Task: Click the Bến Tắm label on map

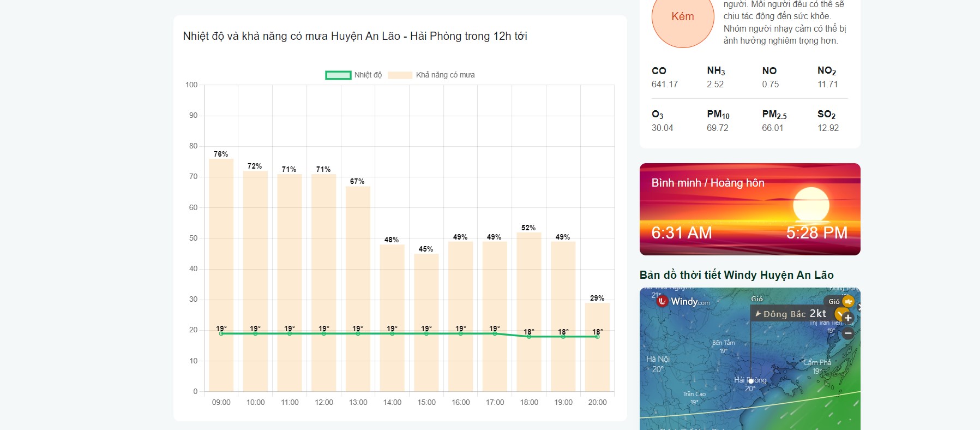Action: pos(724,343)
